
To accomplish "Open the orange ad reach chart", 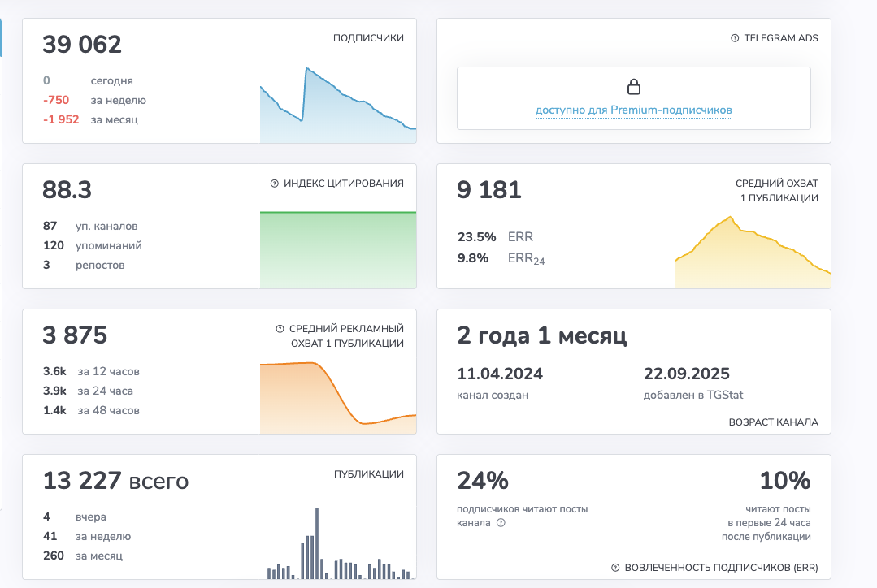I will [x=338, y=398].
